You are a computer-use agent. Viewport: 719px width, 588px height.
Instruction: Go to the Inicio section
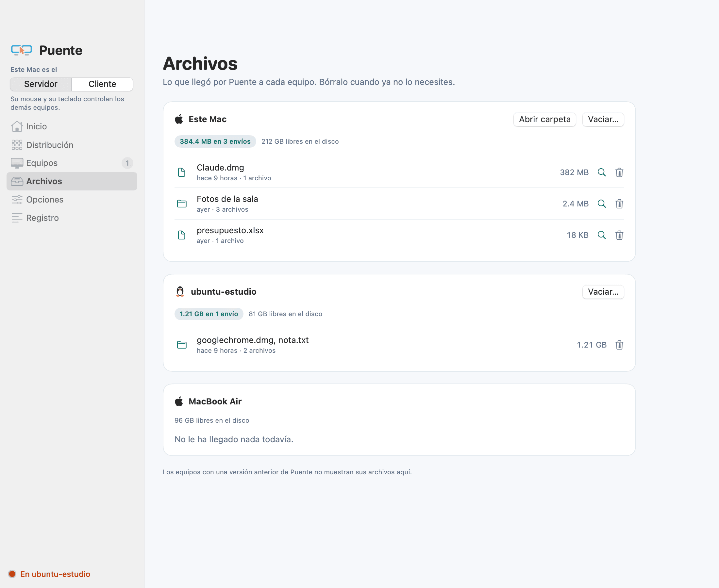tap(72, 126)
